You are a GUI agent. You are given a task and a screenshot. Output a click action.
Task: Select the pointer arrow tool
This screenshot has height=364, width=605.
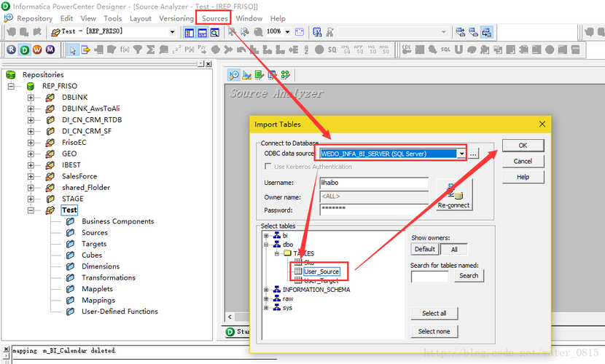pos(73,50)
